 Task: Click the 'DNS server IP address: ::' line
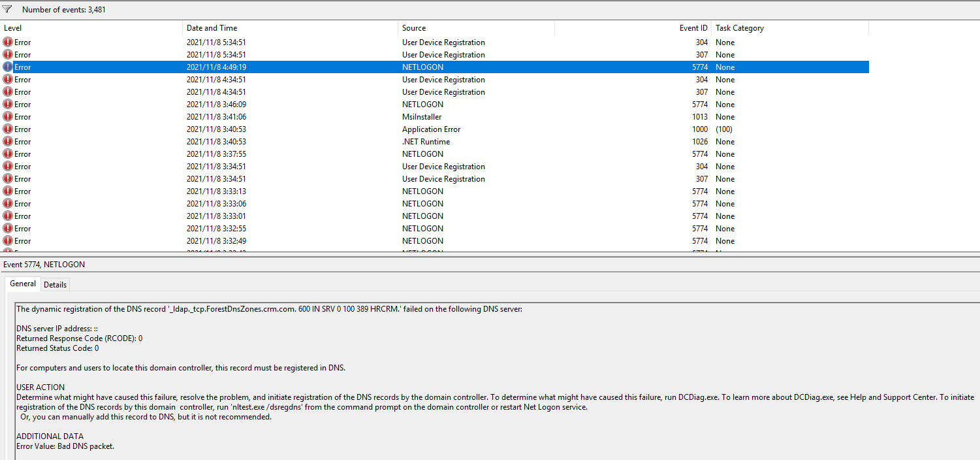click(57, 329)
